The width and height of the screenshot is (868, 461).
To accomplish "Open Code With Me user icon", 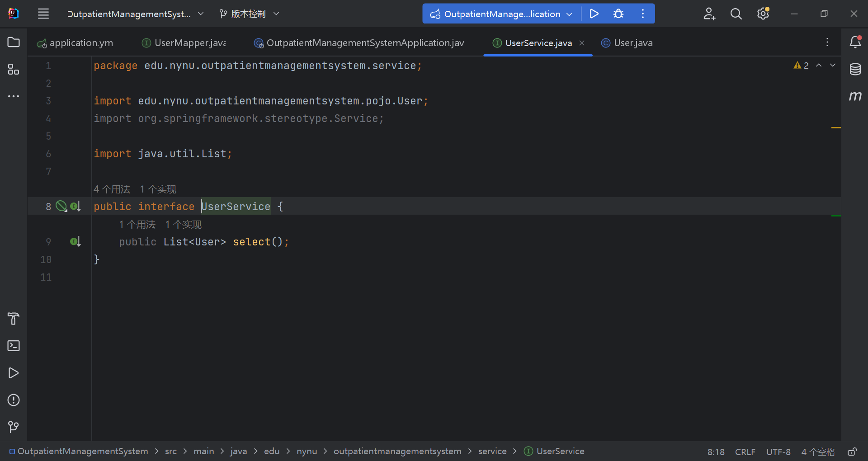I will (x=709, y=14).
